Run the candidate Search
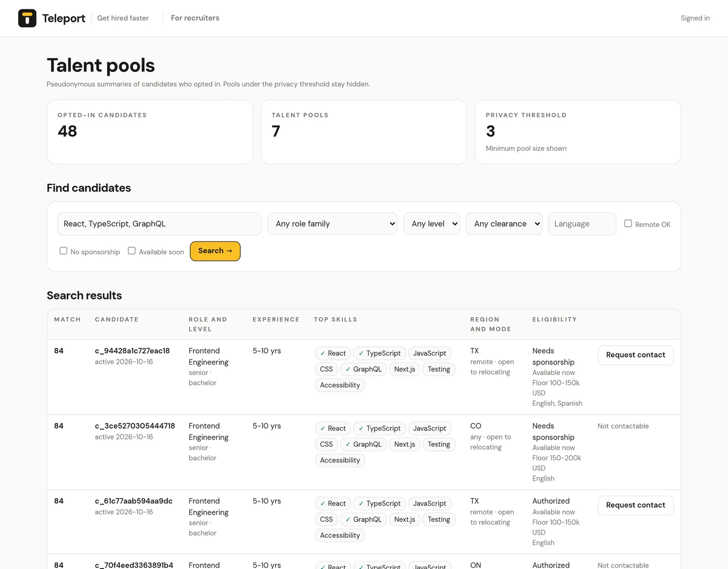Viewport: 728px width, 569px height. [215, 251]
